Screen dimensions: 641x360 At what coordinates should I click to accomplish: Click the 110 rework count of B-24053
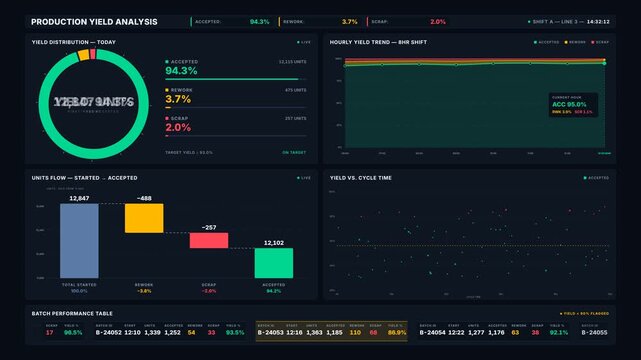point(355,333)
